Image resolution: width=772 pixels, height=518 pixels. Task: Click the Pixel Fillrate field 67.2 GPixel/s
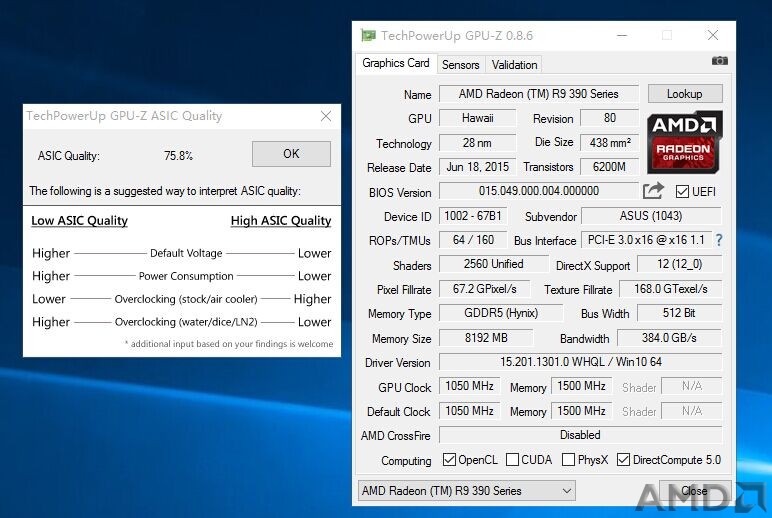pyautogui.click(x=485, y=289)
